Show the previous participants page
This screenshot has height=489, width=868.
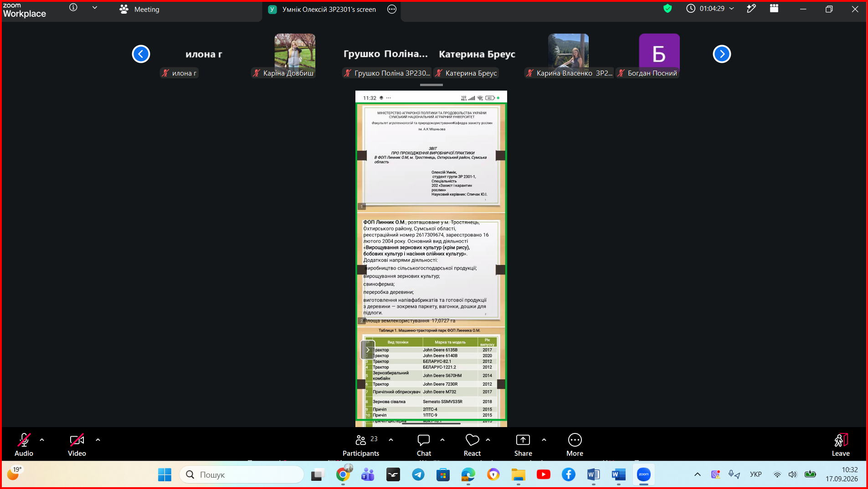click(x=141, y=54)
